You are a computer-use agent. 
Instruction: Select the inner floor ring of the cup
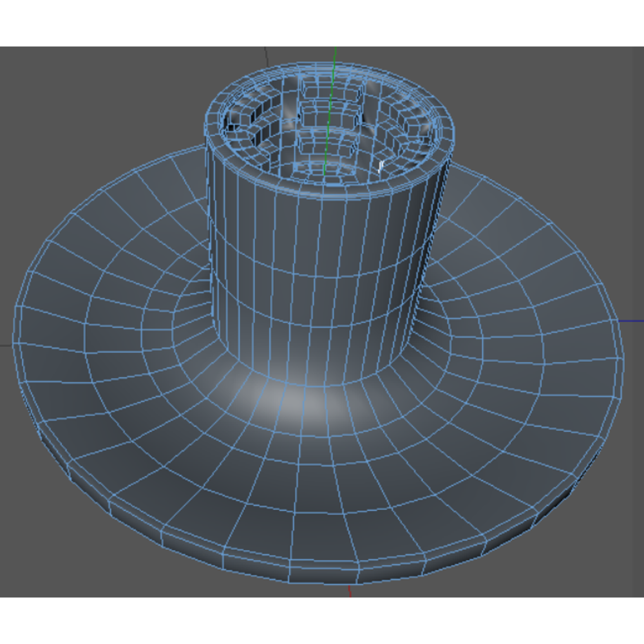point(325,171)
